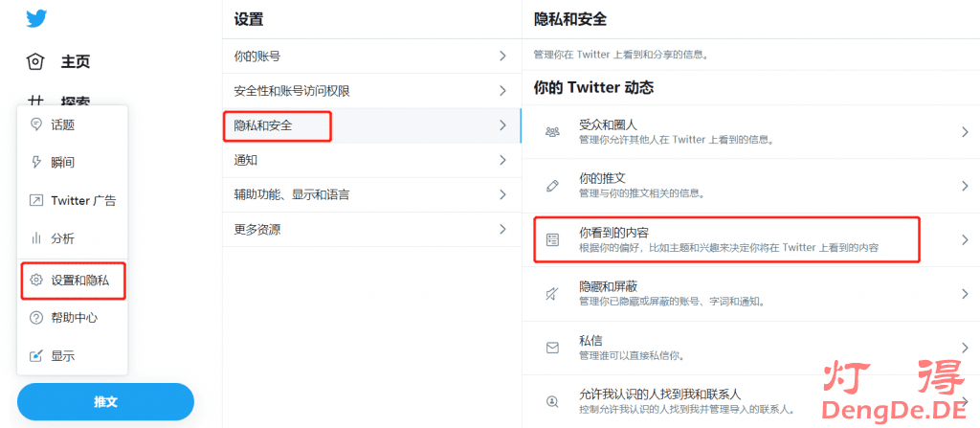Click the 设置和隐私 gear icon

click(36, 281)
